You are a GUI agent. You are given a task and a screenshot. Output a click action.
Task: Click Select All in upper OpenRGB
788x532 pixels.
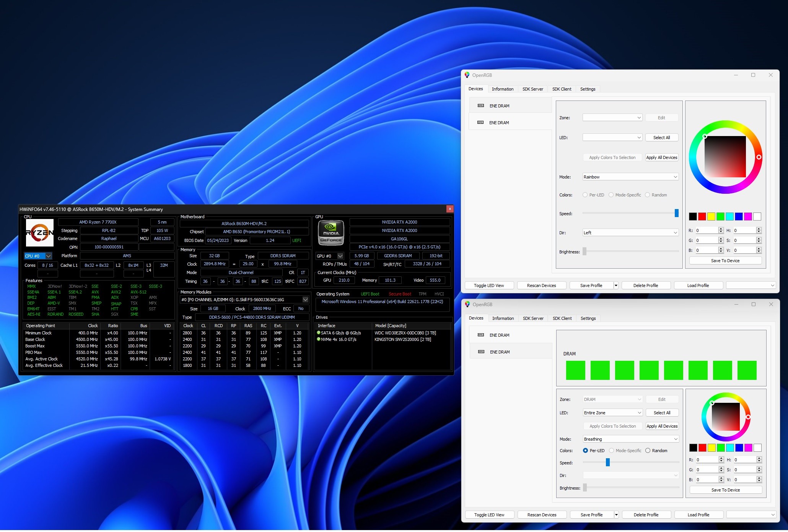point(661,138)
